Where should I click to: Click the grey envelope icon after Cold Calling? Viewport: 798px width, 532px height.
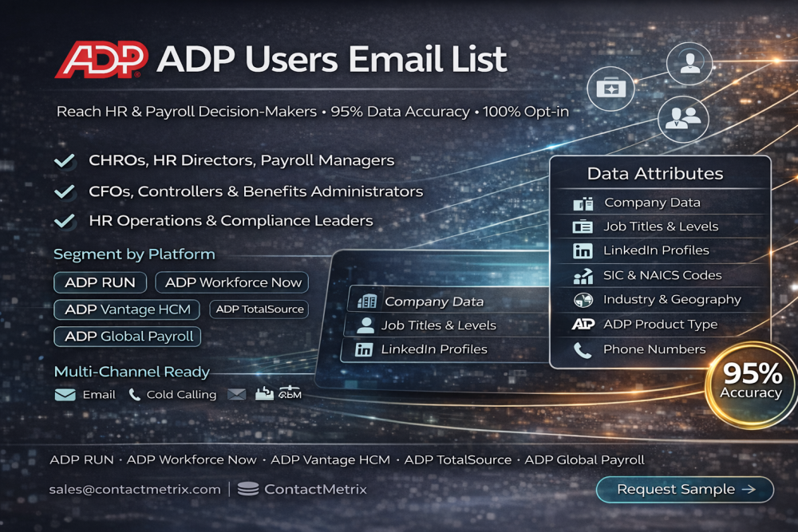(x=237, y=394)
